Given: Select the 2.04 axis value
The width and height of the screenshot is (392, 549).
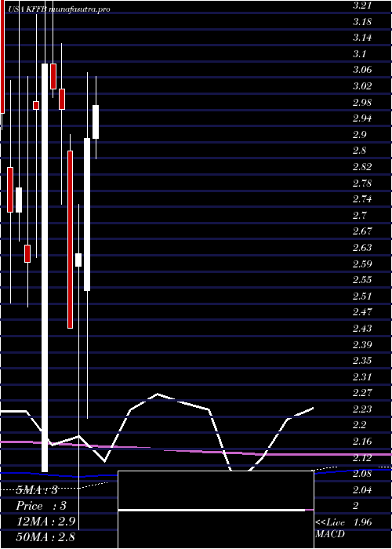Looking at the screenshot, I should (x=362, y=490).
